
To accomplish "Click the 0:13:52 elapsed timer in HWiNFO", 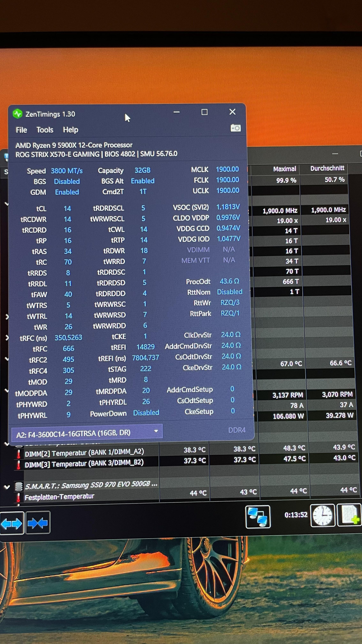I will [296, 515].
